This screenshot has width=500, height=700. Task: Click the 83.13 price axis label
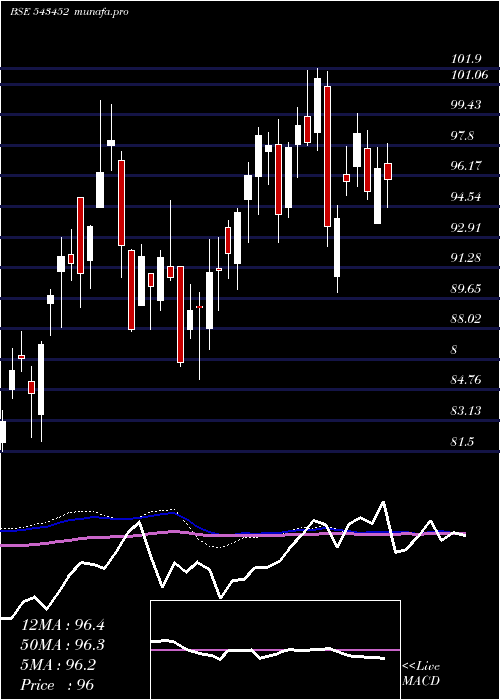pyautogui.click(x=466, y=410)
